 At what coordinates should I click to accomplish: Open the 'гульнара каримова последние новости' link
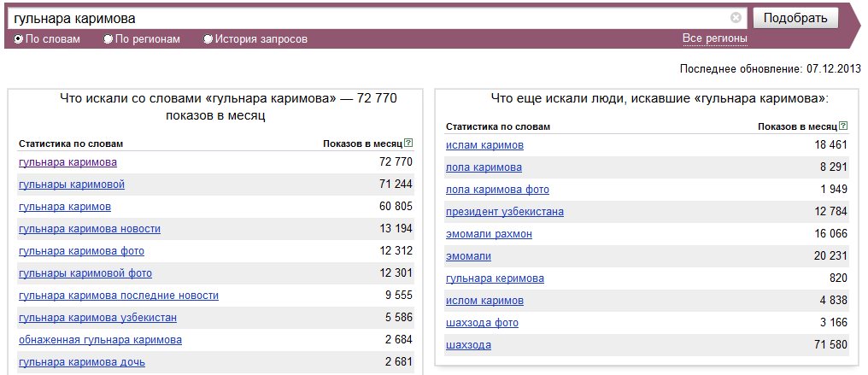(119, 296)
